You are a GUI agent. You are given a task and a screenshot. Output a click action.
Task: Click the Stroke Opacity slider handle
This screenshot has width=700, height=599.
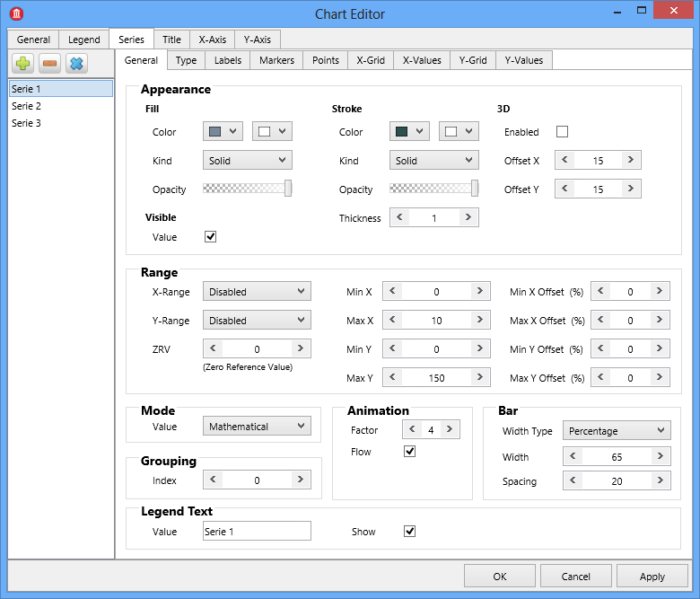tap(475, 188)
